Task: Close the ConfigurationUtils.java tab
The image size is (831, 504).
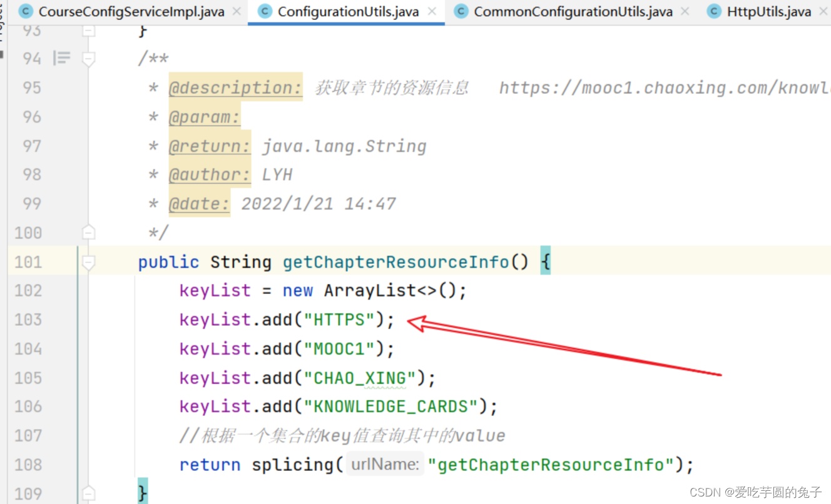Action: (x=432, y=11)
